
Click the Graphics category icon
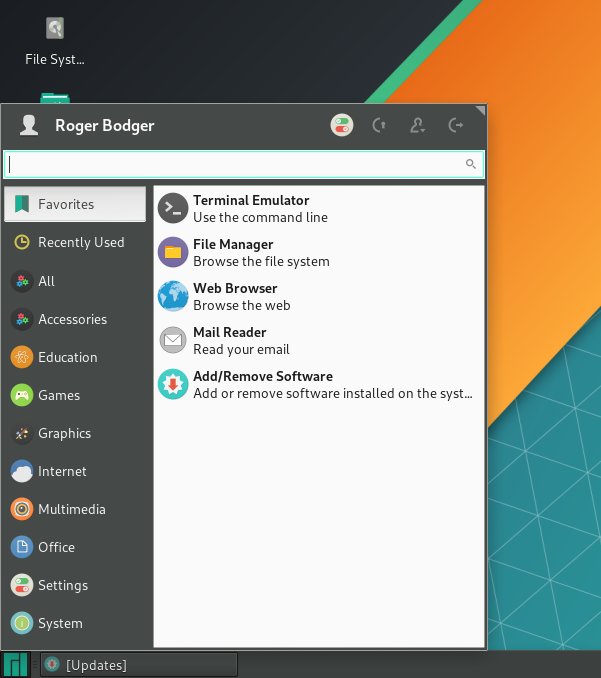[x=22, y=433]
